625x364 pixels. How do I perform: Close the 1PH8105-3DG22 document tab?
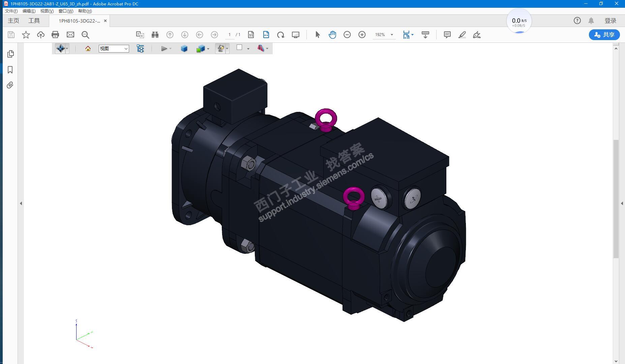105,21
